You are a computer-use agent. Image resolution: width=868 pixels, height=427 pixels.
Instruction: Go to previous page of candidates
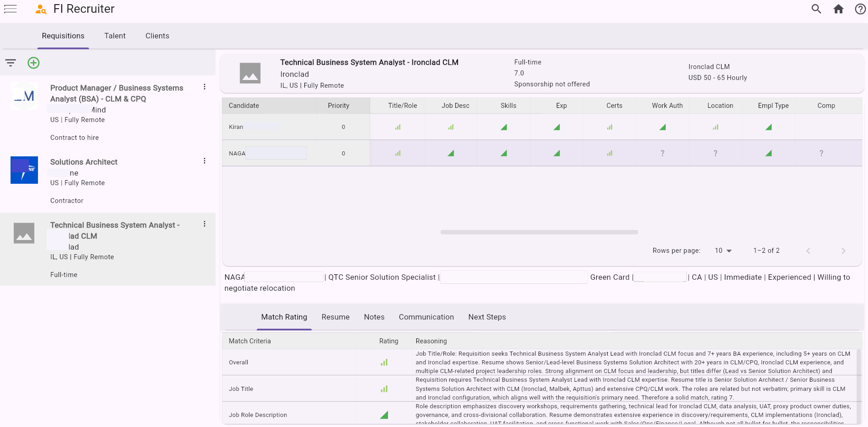809,251
